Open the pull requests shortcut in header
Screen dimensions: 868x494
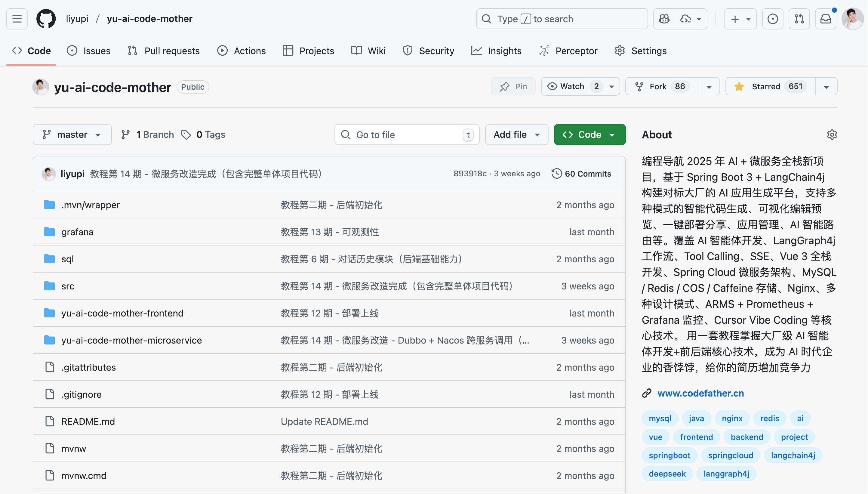click(799, 19)
